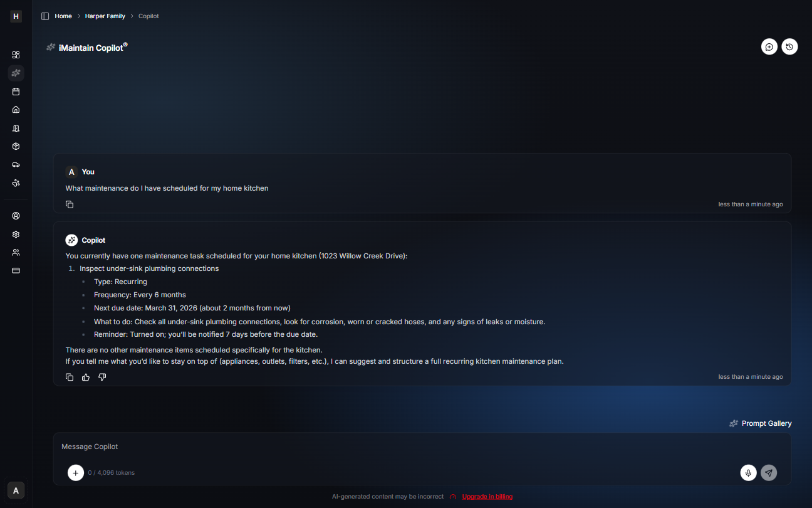Image resolution: width=812 pixels, height=508 pixels.
Task: Open the house icon in the sidebar
Action: 16,110
